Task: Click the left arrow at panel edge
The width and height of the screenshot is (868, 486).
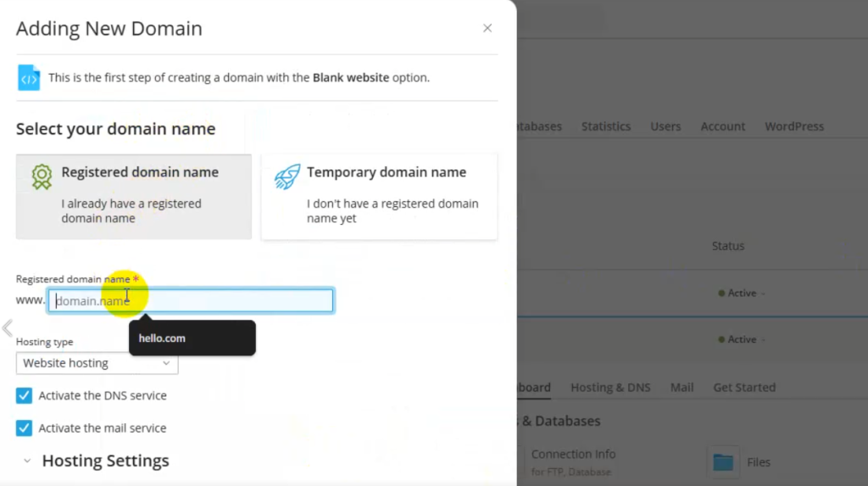Action: point(8,327)
